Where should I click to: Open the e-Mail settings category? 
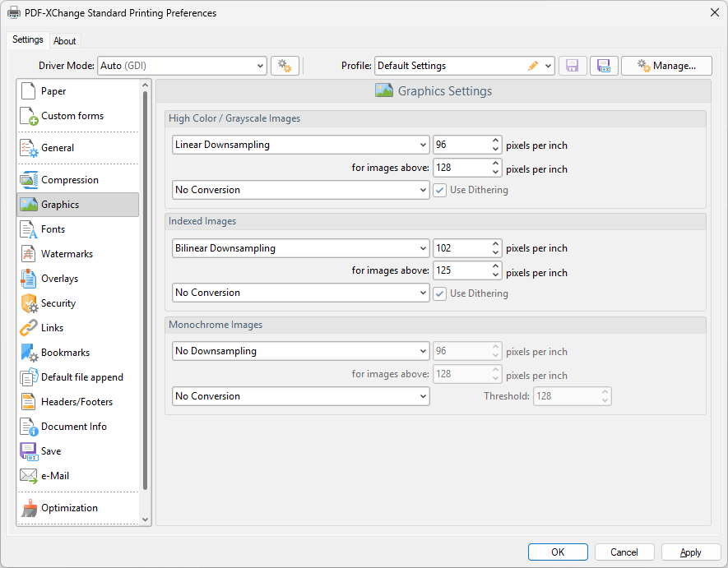(x=55, y=476)
